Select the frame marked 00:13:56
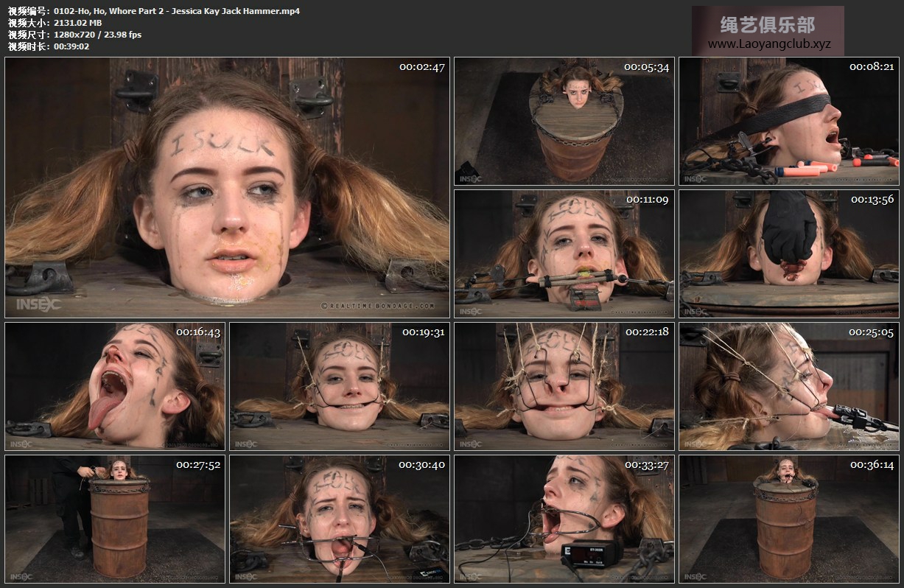The height and width of the screenshot is (588, 904). [788, 253]
